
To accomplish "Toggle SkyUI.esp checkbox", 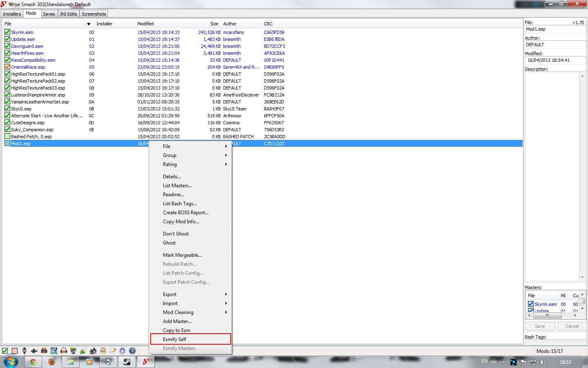I will point(7,109).
